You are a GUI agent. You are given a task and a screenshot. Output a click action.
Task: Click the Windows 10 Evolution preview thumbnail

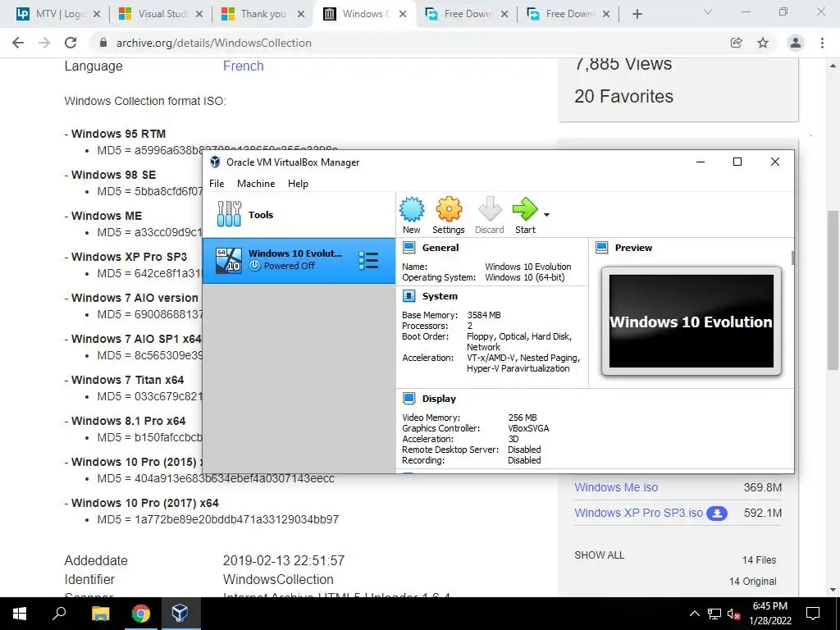[691, 322]
